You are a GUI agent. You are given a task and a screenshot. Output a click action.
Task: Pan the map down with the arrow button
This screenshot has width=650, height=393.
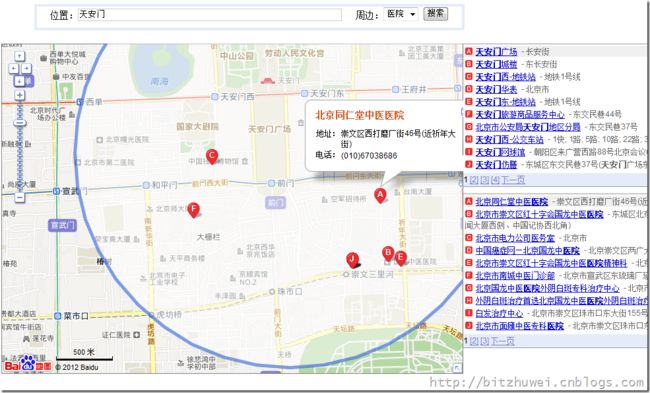[19, 81]
